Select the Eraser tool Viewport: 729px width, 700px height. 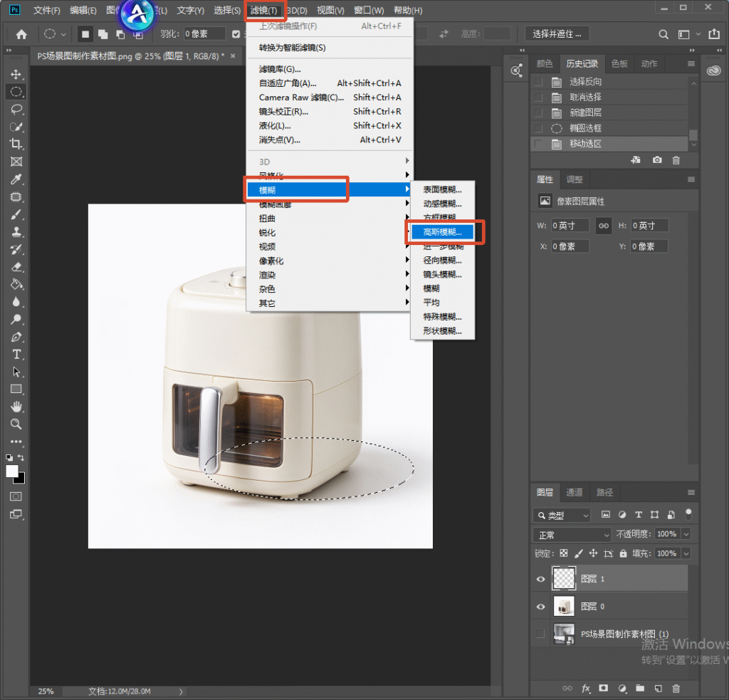pos(16,267)
